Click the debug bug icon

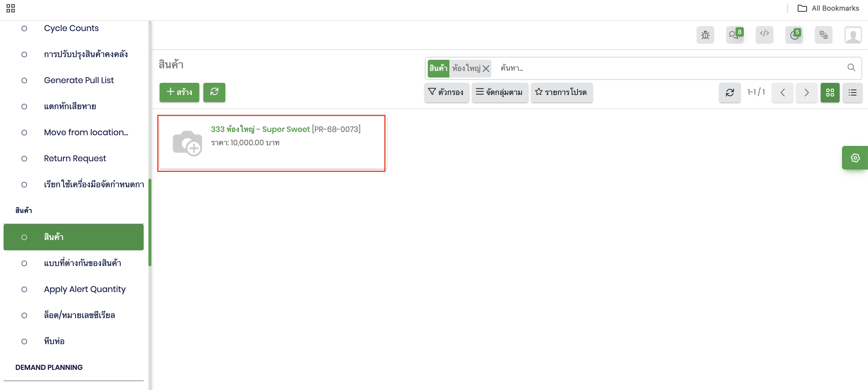(x=705, y=35)
